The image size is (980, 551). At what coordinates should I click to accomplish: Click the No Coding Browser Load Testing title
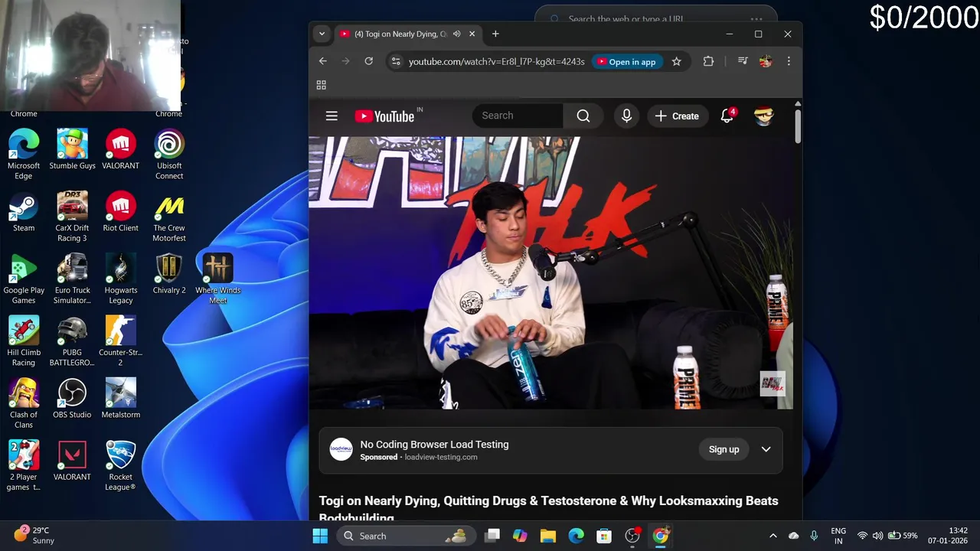[x=434, y=444]
